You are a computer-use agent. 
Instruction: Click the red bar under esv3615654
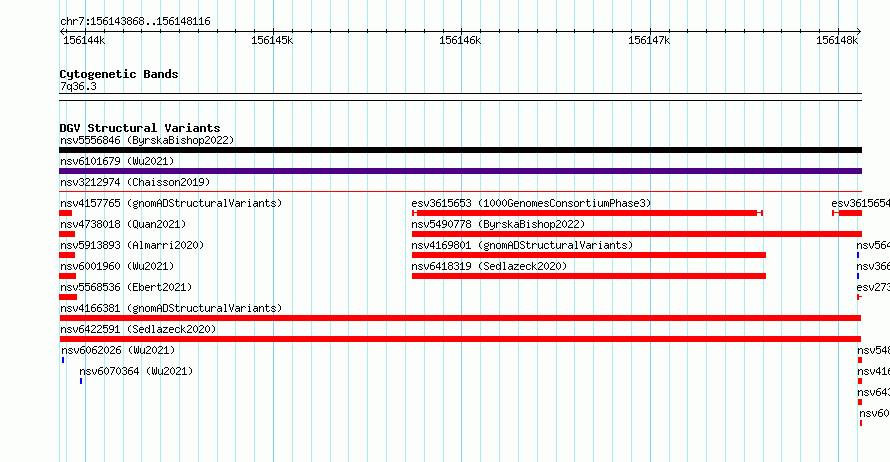tap(847, 213)
